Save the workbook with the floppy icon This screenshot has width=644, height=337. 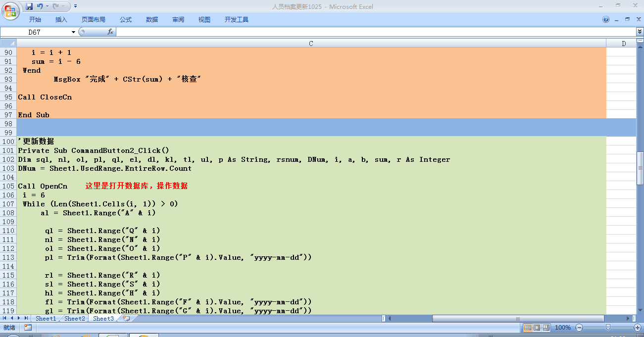tap(29, 6)
